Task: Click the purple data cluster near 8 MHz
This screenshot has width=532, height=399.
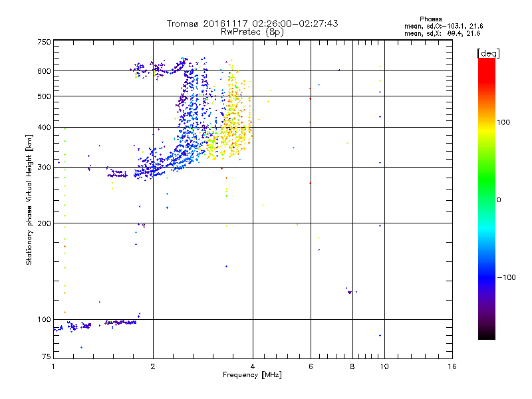Action: pyautogui.click(x=350, y=292)
